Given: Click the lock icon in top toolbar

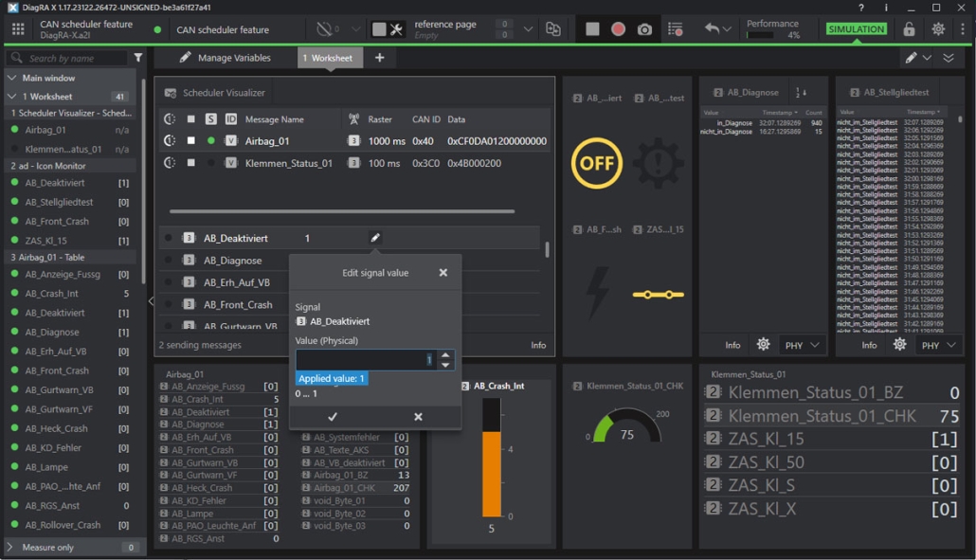Looking at the screenshot, I should pyautogui.click(x=909, y=29).
